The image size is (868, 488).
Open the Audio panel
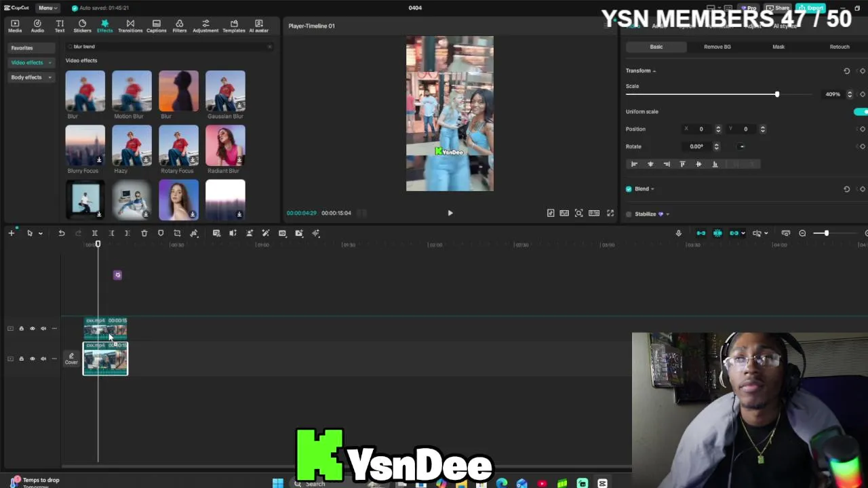pyautogui.click(x=37, y=26)
